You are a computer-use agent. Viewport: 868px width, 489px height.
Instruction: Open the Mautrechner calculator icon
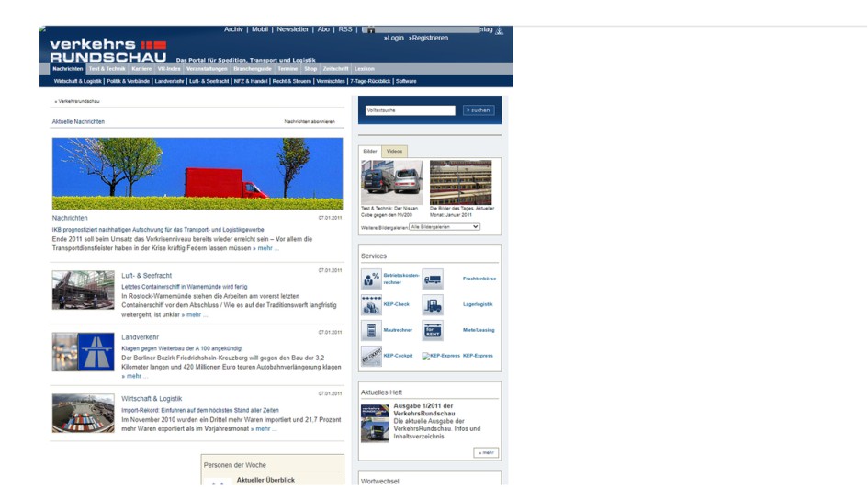371,330
